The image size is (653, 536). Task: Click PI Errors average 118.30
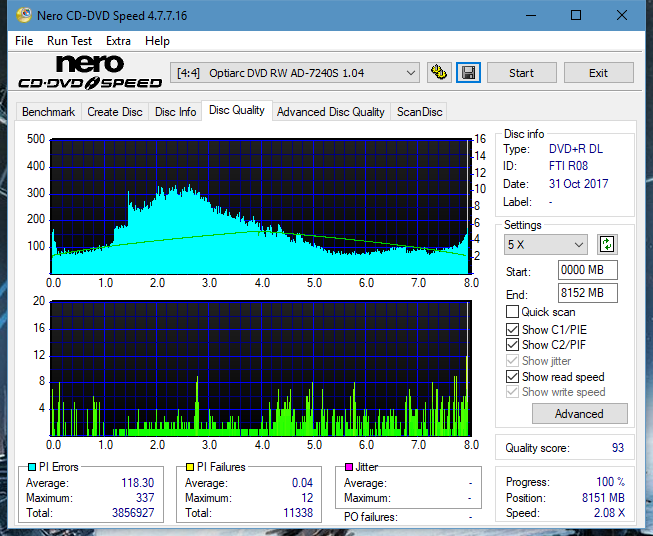tap(137, 483)
